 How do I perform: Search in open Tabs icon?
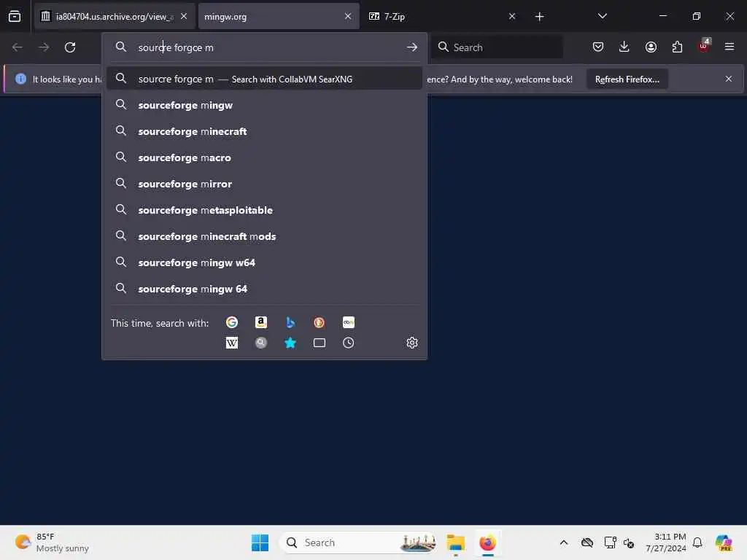tap(320, 343)
